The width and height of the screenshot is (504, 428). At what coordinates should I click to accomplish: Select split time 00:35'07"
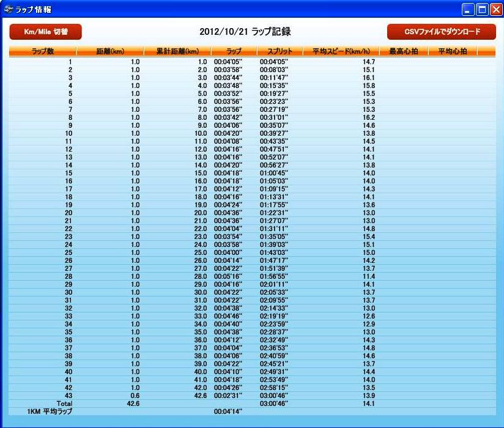274,125
